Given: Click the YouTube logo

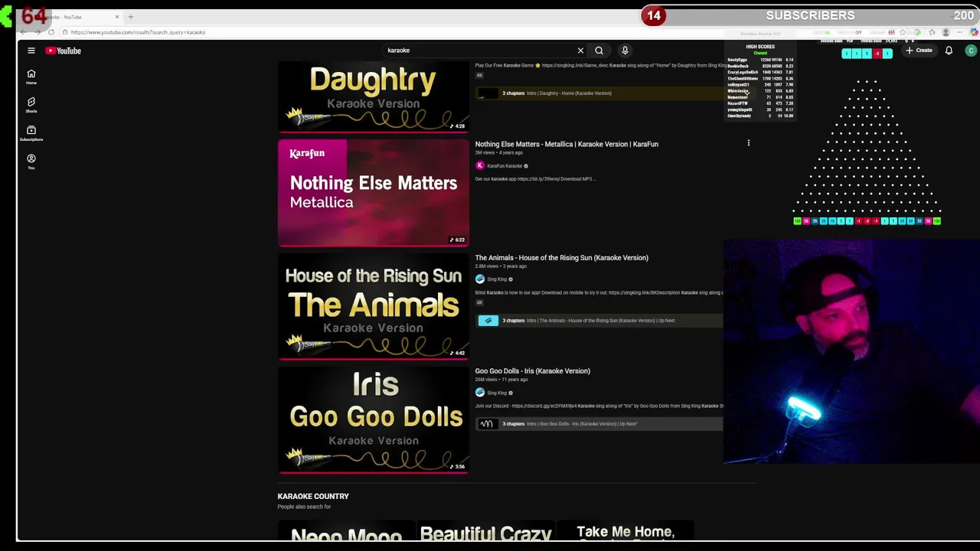Looking at the screenshot, I should pos(63,51).
